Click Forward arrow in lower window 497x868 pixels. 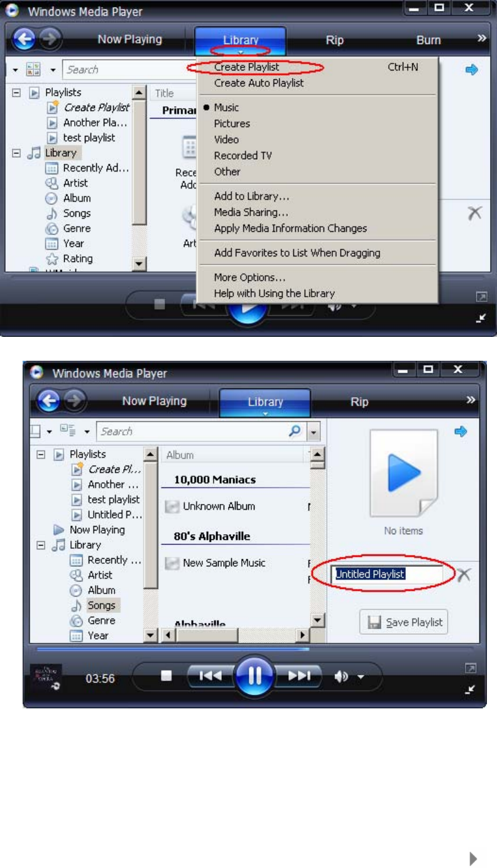(75, 402)
